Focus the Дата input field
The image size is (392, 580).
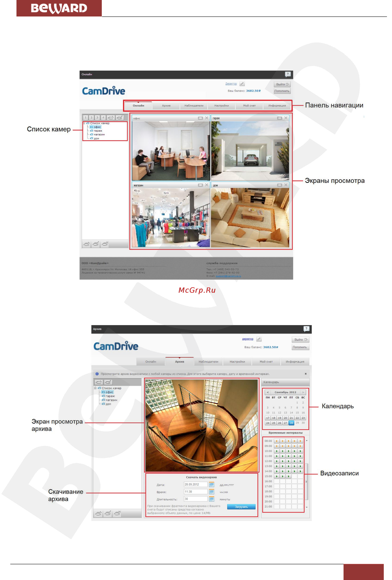[196, 484]
